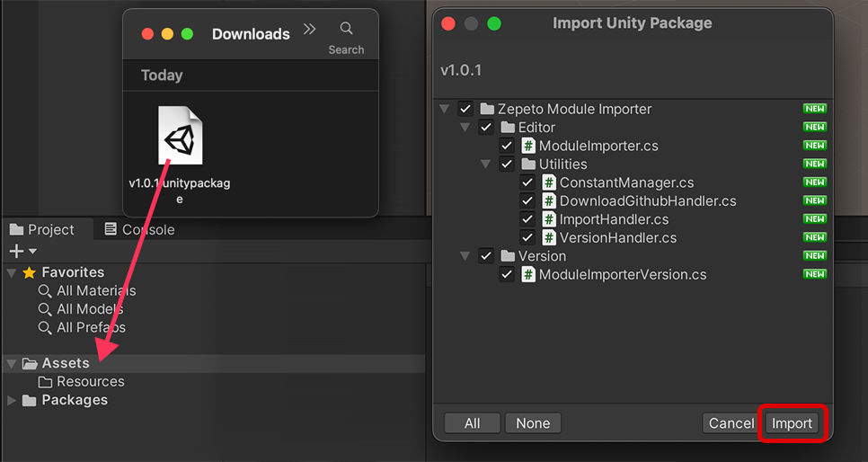Toggle the Version folder checkbox
This screenshot has width=868, height=462.
486,256
